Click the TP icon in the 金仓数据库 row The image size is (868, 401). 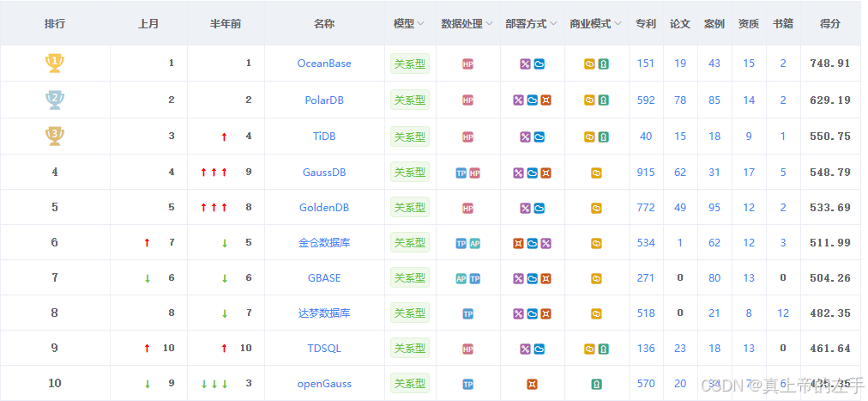pyautogui.click(x=461, y=243)
